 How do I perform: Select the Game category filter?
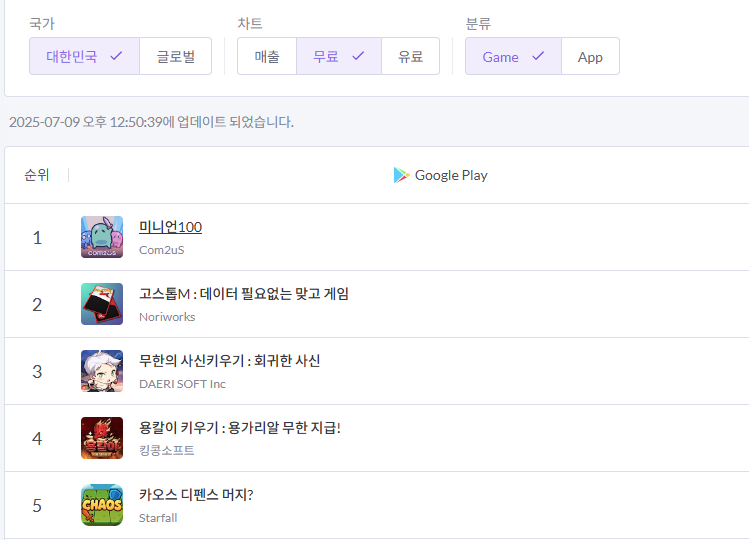pos(514,56)
